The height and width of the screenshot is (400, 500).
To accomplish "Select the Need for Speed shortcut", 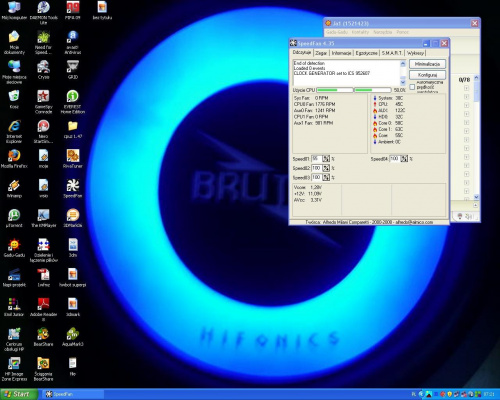I will pos(43,42).
